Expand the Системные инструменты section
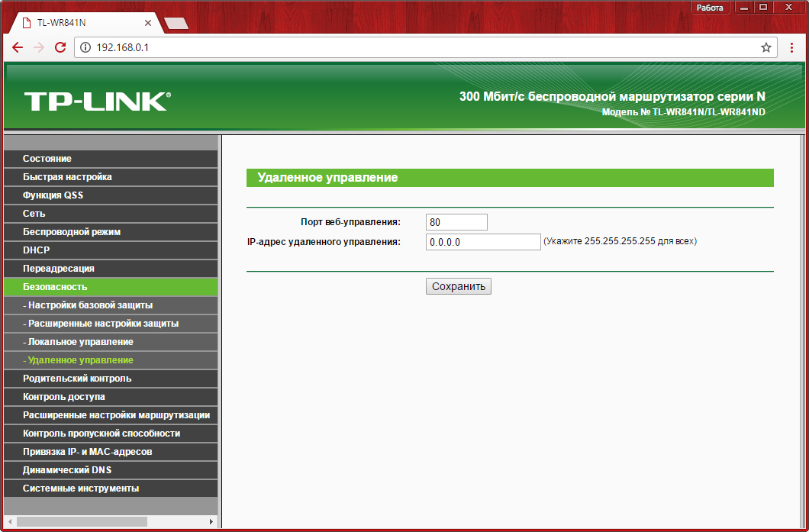 coord(81,488)
